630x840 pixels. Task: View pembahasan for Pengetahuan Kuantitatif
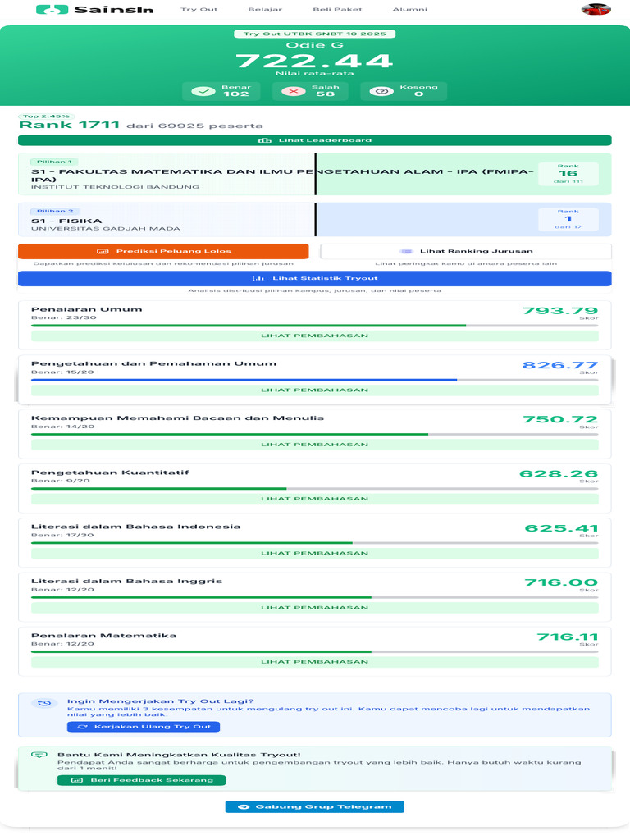pos(314,499)
